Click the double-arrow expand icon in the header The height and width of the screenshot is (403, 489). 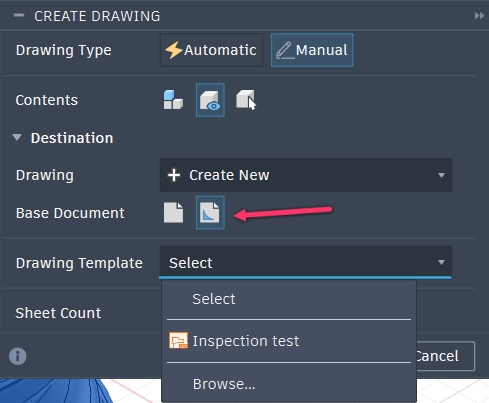point(479,16)
